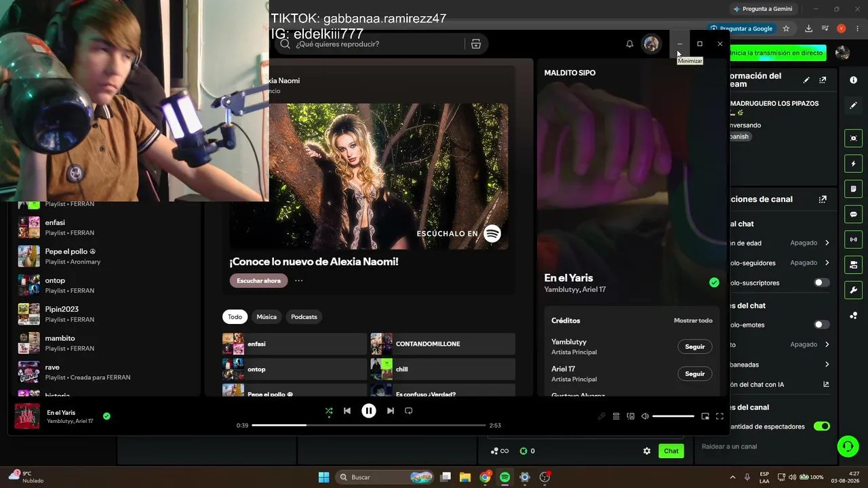
Task: Open info icon in Kick sidebar
Action: pos(854,80)
